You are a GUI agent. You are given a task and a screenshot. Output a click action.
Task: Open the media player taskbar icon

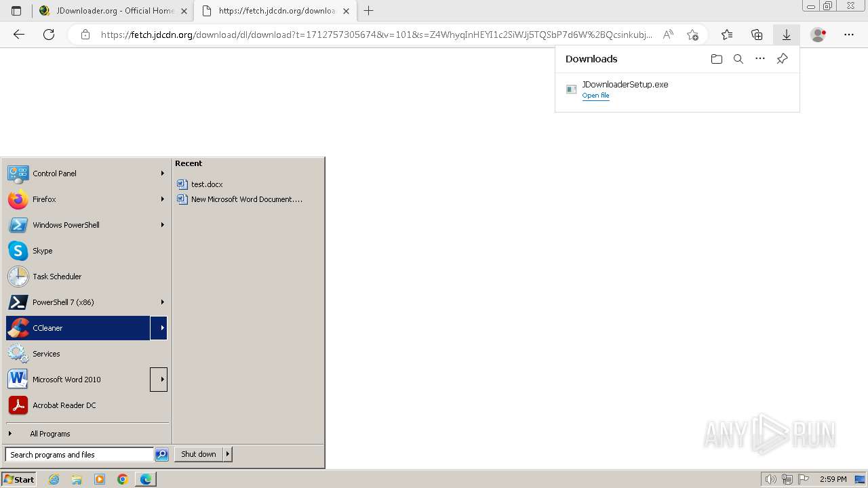coord(100,479)
